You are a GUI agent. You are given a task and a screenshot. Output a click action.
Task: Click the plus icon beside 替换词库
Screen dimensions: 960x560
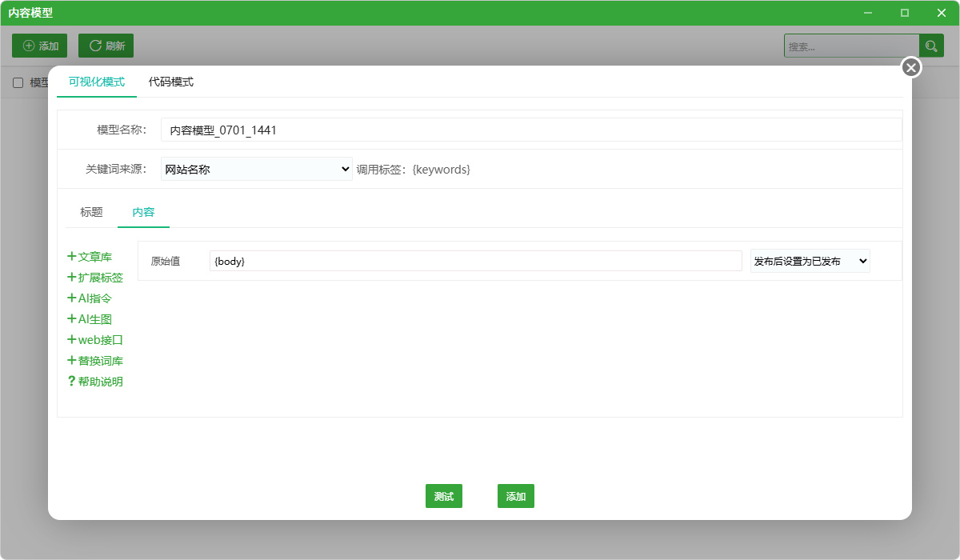coord(72,360)
